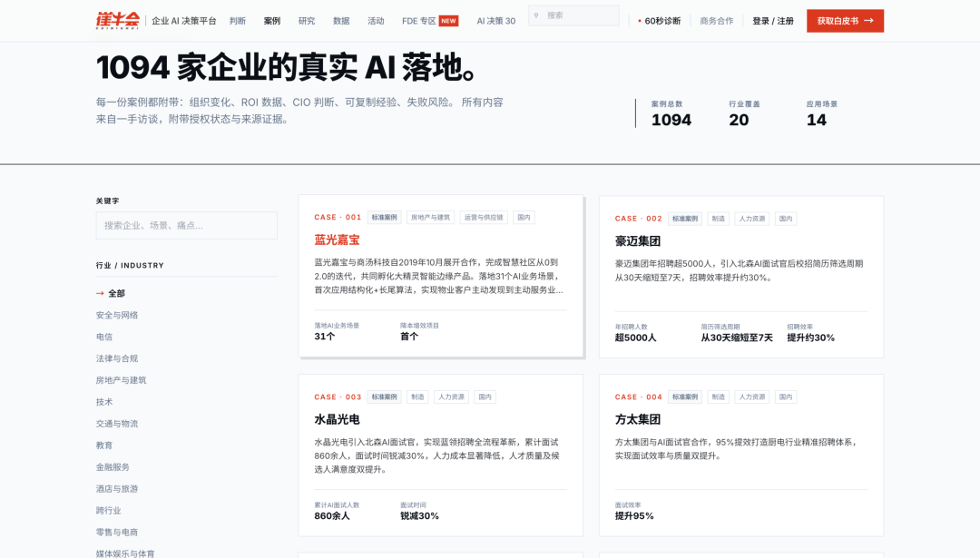
Task: Click the 标准案例 tag on CASE 003
Action: coord(385,396)
